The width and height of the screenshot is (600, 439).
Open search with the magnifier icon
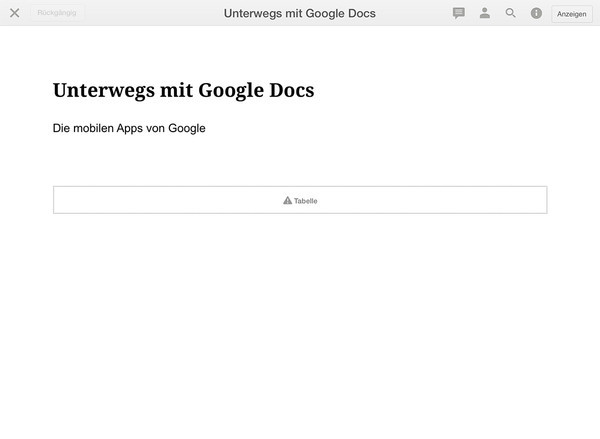tap(511, 13)
